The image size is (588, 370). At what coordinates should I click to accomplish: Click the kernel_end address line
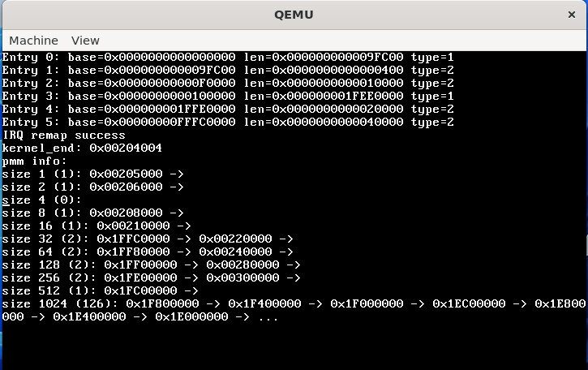click(x=82, y=148)
